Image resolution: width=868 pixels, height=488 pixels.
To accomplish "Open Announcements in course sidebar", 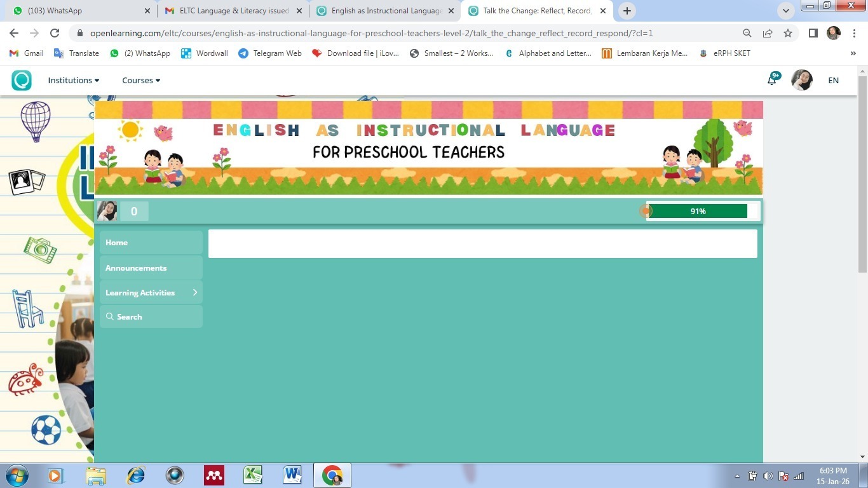I will point(151,268).
